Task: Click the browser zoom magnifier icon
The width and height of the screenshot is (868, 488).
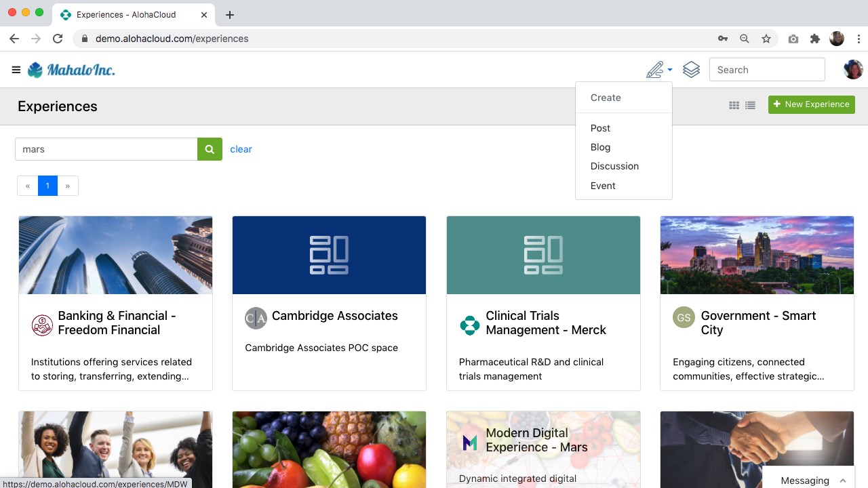Action: 745,39
